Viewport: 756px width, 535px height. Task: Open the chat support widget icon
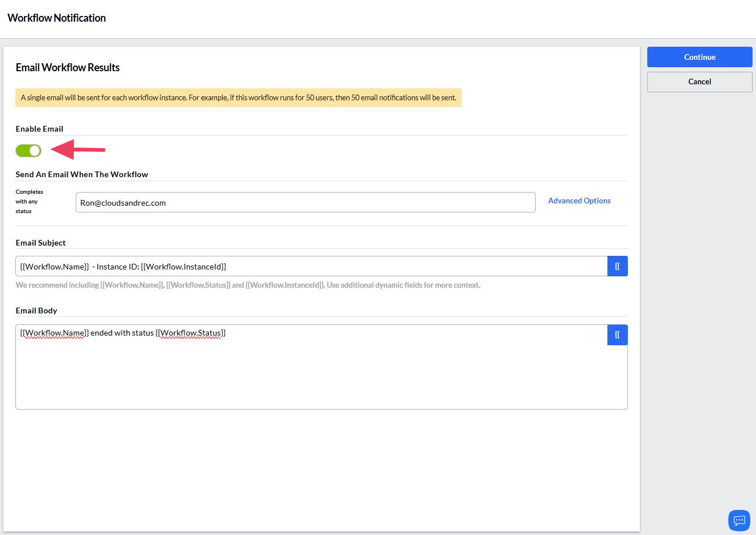click(739, 520)
